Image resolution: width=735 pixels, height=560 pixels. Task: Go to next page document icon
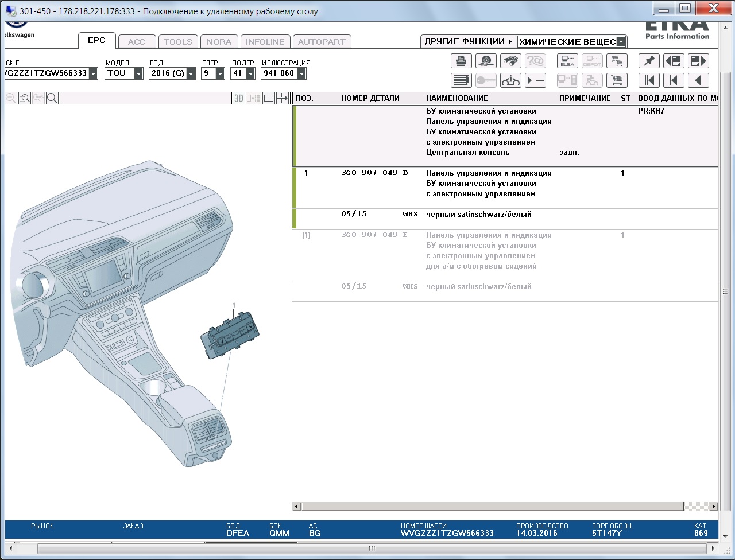pyautogui.click(x=698, y=61)
